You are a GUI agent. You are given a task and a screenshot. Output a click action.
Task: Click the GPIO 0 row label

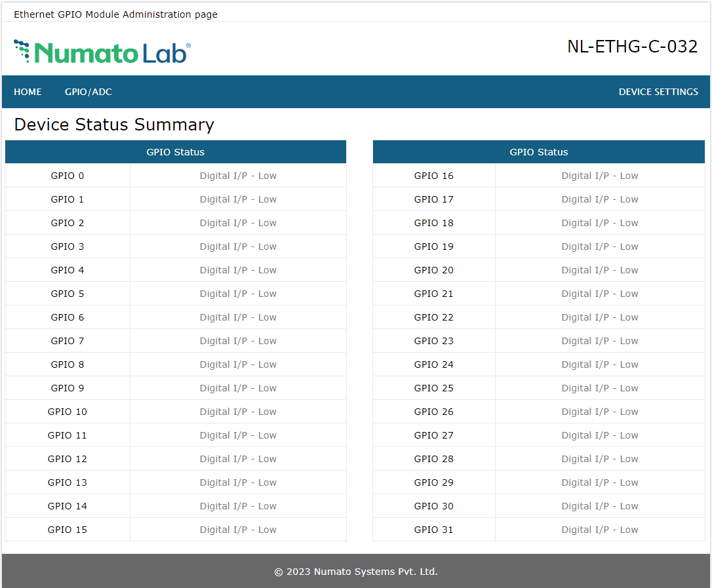tap(68, 176)
